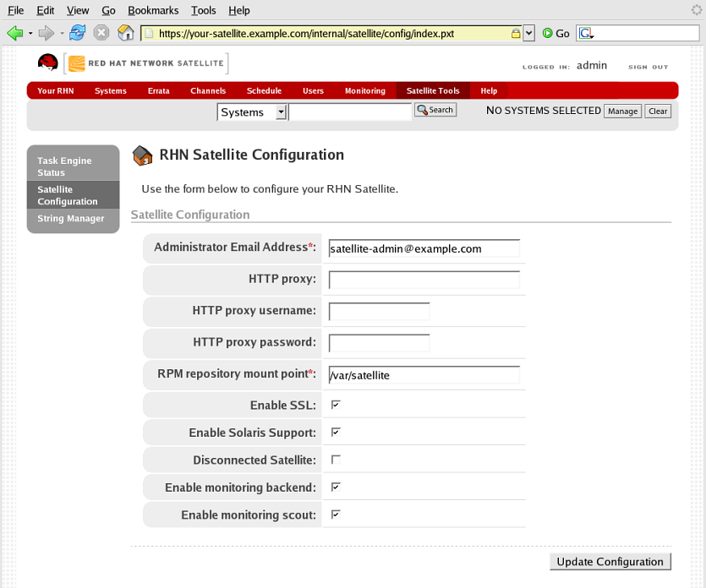Open the Bookmarks menu

click(x=153, y=10)
